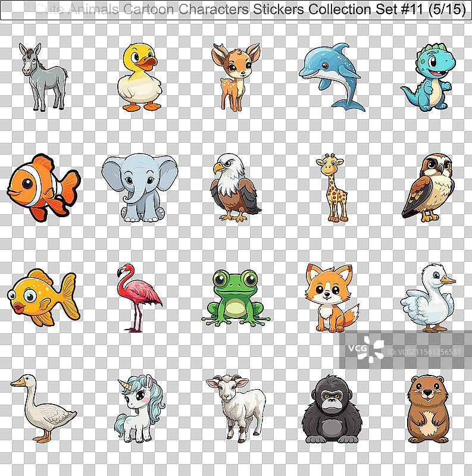472x476 pixels.
Task: Click the orange fox sticker
Action: click(331, 299)
